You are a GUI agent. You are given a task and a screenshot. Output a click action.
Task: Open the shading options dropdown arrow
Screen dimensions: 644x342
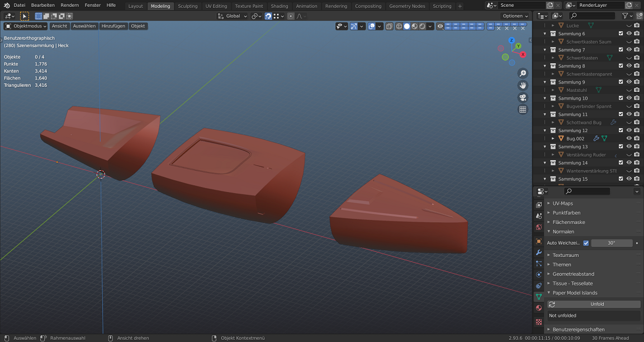click(430, 26)
